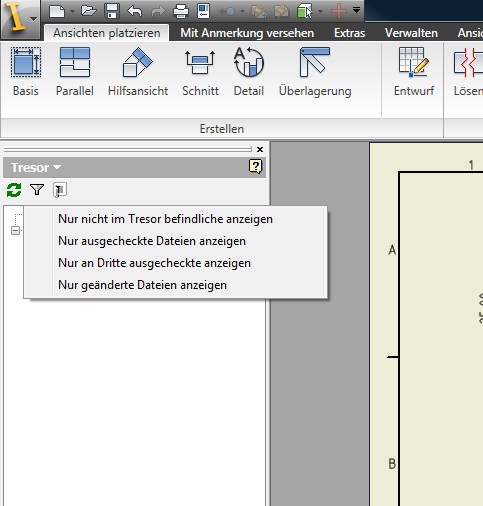Viewport: 483px width, 506px height.
Task: Collapse the tree node in browser
Action: tap(15, 230)
